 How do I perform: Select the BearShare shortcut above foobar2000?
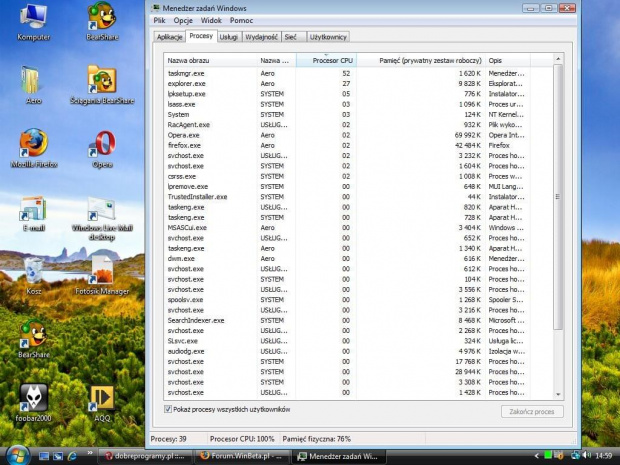point(34,339)
